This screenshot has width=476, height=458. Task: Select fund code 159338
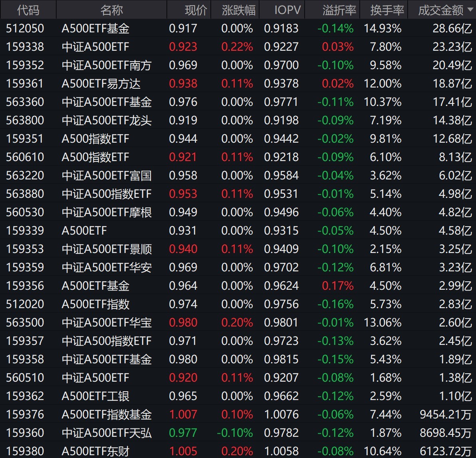(x=25, y=47)
